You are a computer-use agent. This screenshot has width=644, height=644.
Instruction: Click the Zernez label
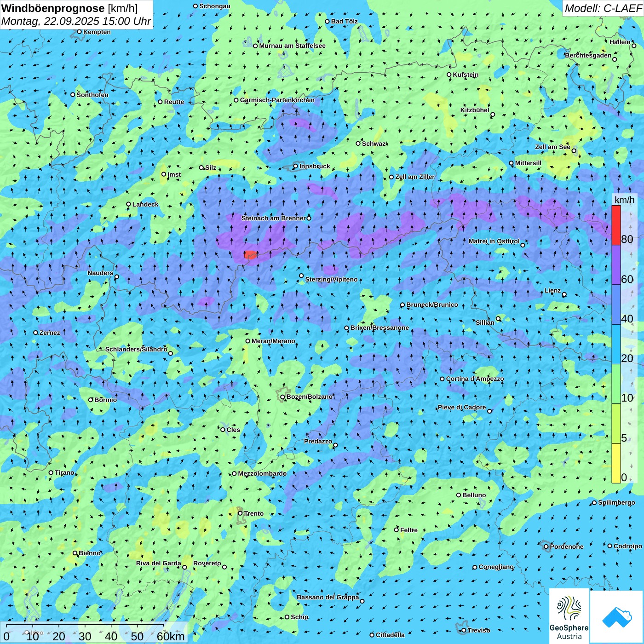50,333
